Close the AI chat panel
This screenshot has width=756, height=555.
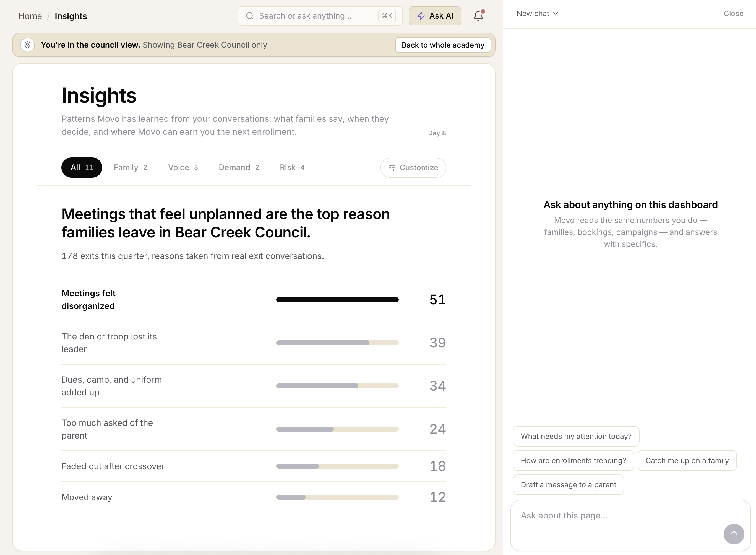(733, 14)
